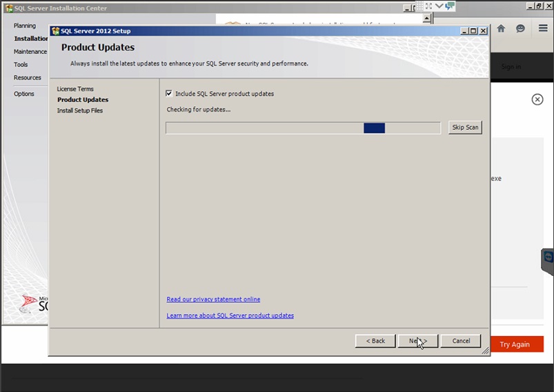Viewport: 554px width, 392px height.
Task: Select License Terms step in wizard sidebar
Action: coord(75,89)
